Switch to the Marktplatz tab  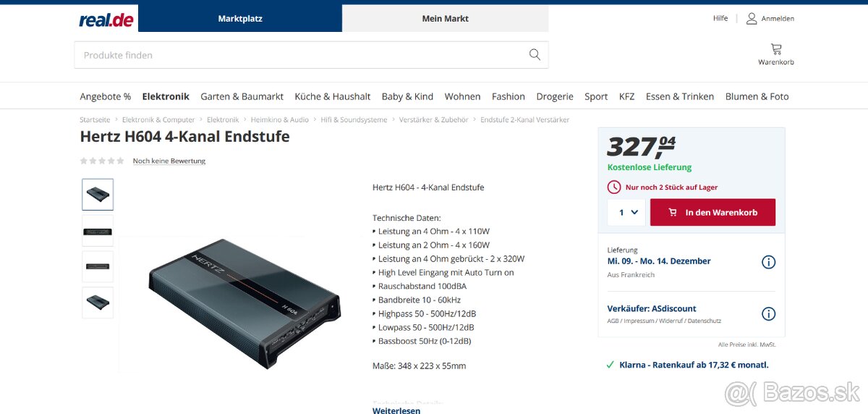(240, 18)
